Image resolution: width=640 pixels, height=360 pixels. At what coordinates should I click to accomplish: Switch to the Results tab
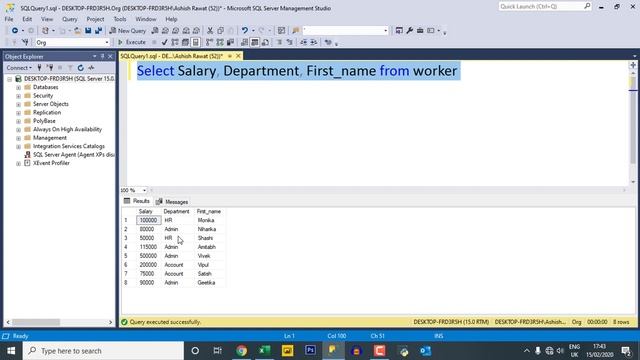point(137,201)
